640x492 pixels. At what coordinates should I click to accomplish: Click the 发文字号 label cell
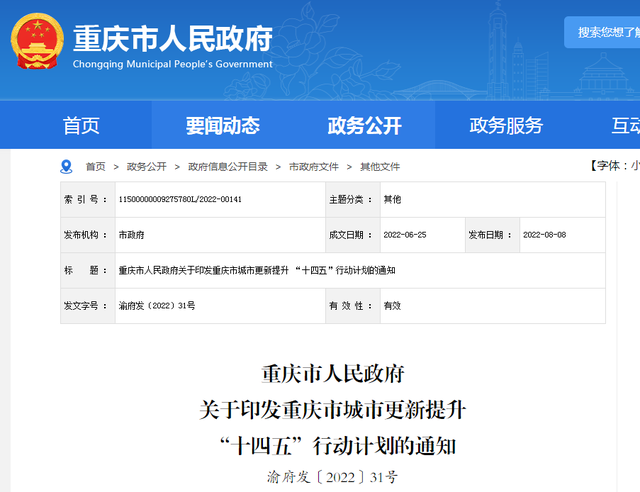coord(88,306)
